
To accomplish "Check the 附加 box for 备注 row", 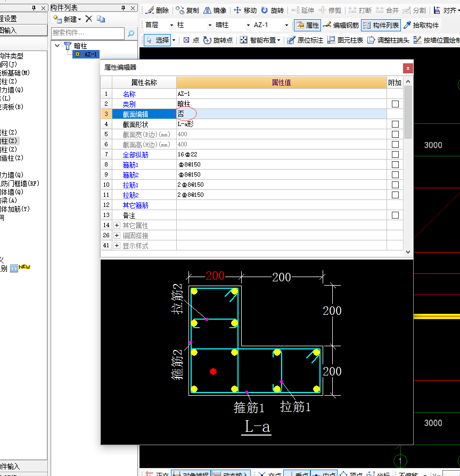I will (395, 215).
